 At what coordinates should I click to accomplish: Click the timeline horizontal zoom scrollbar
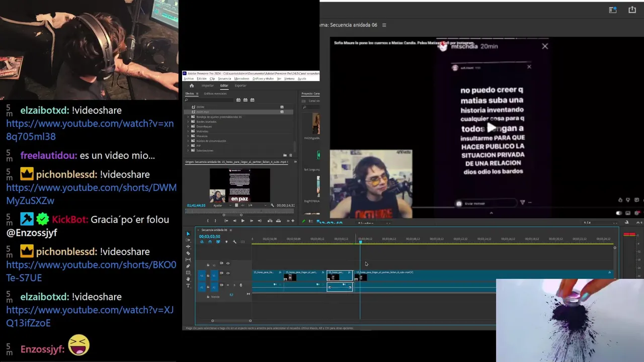pos(231,321)
